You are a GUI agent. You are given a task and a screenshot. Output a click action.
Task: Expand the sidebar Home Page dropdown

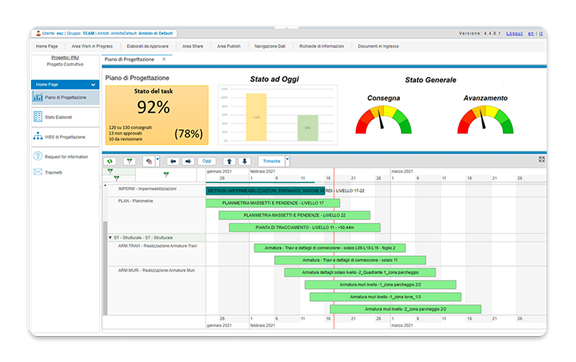tap(93, 85)
